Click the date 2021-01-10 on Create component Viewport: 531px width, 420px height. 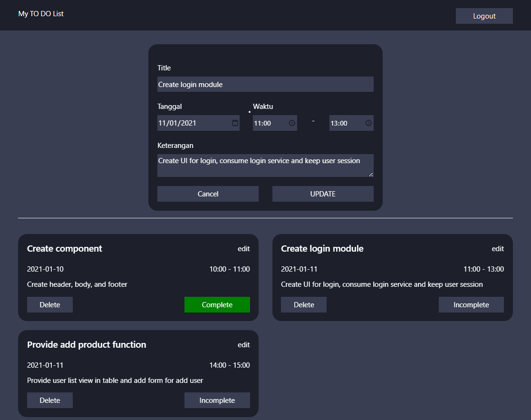(45, 269)
